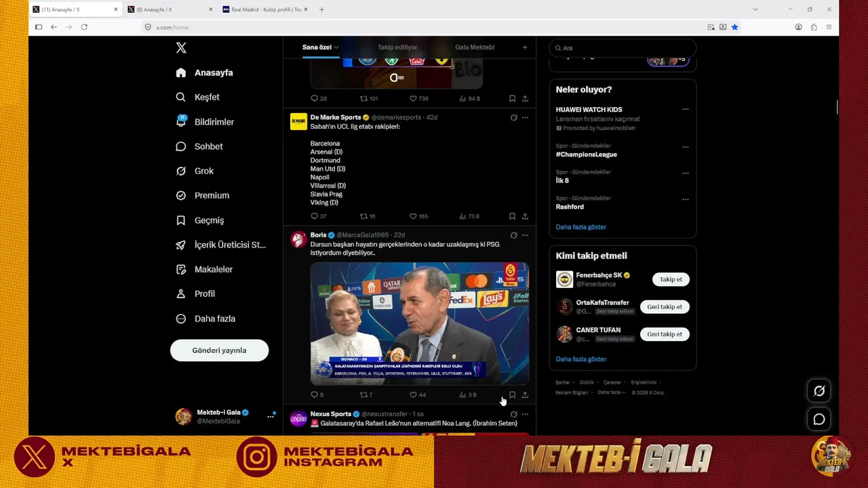Follow back CANER TUFAN

point(665,334)
